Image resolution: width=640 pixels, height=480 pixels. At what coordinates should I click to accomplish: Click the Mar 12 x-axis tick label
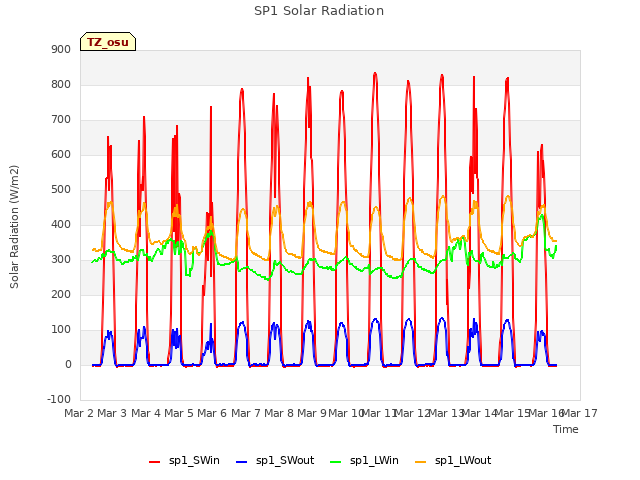tap(412, 413)
